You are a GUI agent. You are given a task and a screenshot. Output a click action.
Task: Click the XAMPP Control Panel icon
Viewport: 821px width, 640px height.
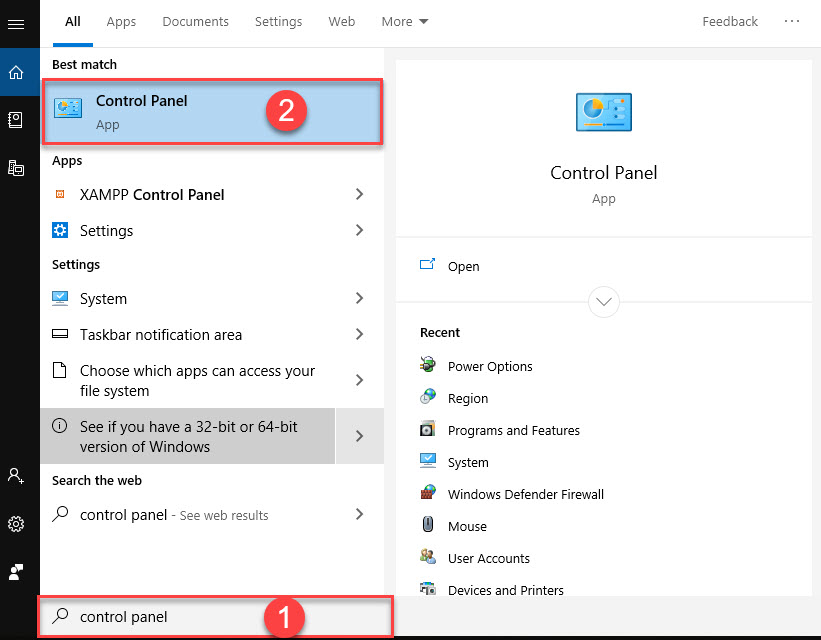[60, 194]
